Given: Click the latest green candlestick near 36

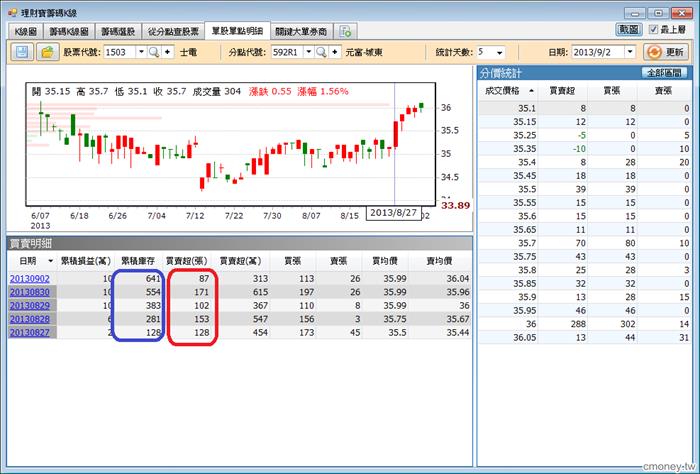Looking at the screenshot, I should [421, 106].
